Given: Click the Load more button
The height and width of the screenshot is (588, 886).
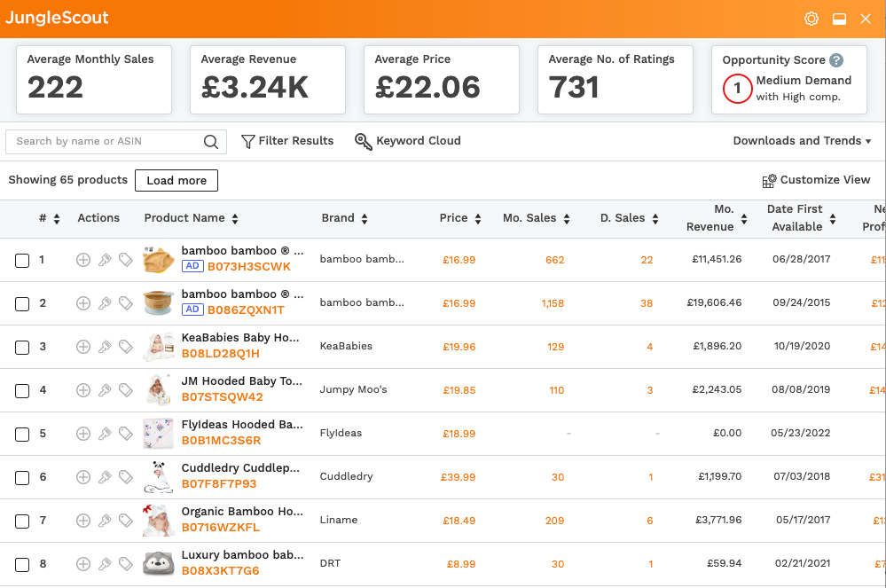Looking at the screenshot, I should coord(176,180).
